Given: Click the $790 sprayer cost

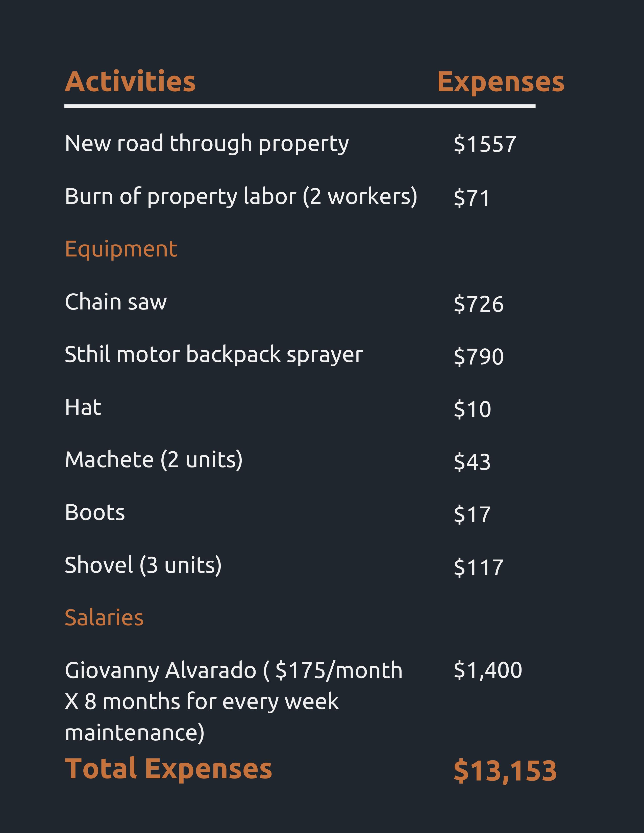Looking at the screenshot, I should 479,357.
